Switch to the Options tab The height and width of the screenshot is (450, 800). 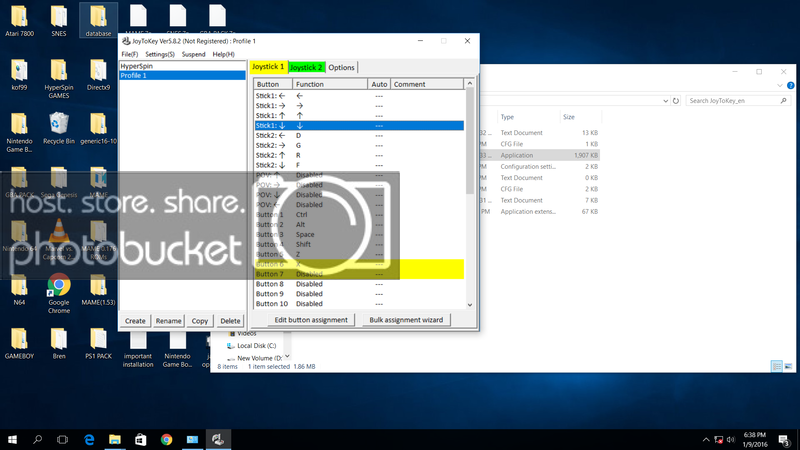point(341,67)
